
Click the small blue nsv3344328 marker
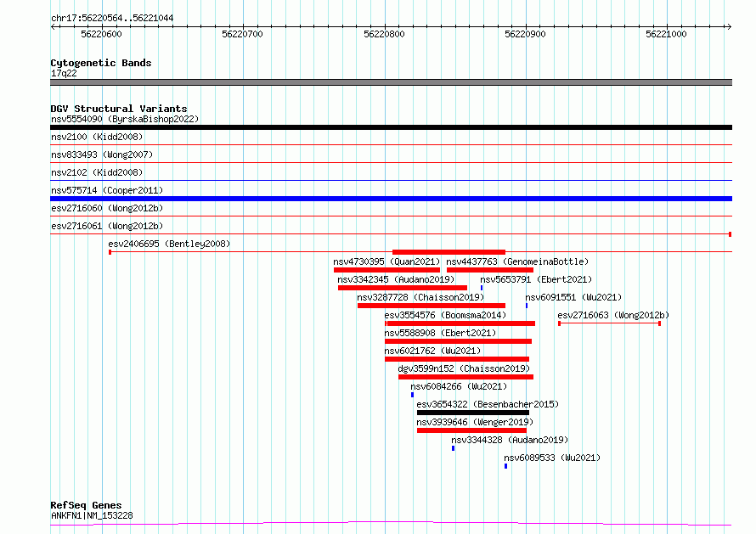454,448
